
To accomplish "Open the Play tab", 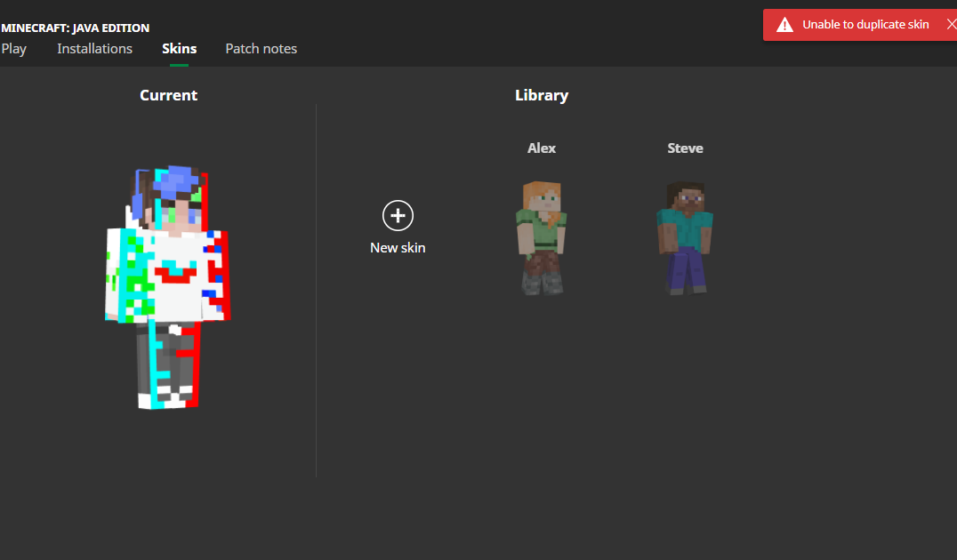I will (14, 49).
